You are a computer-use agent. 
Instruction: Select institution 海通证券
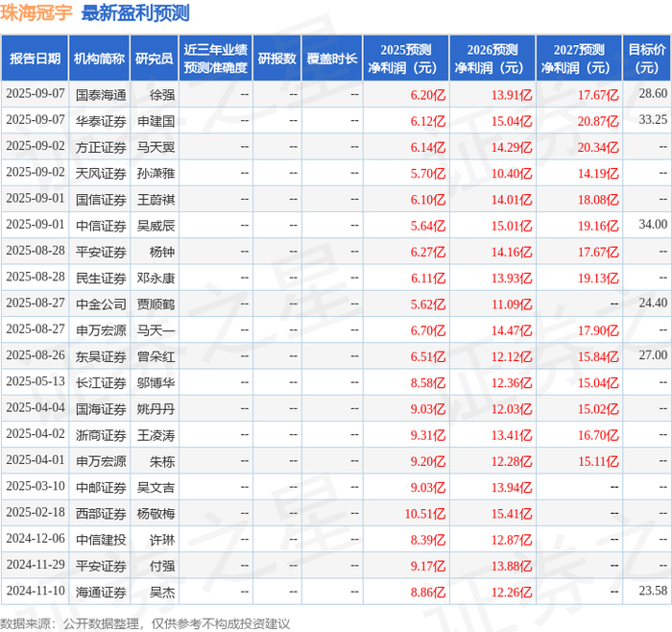tap(101, 592)
